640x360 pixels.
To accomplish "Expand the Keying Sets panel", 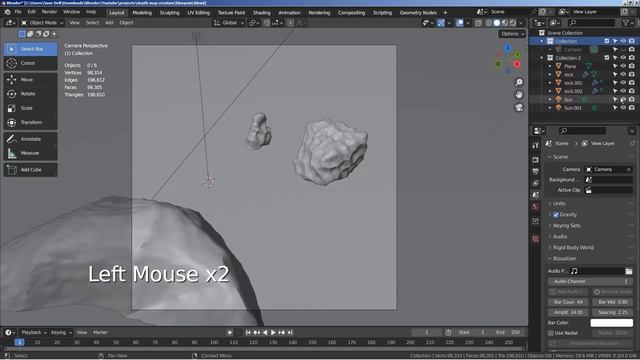I will (566, 226).
